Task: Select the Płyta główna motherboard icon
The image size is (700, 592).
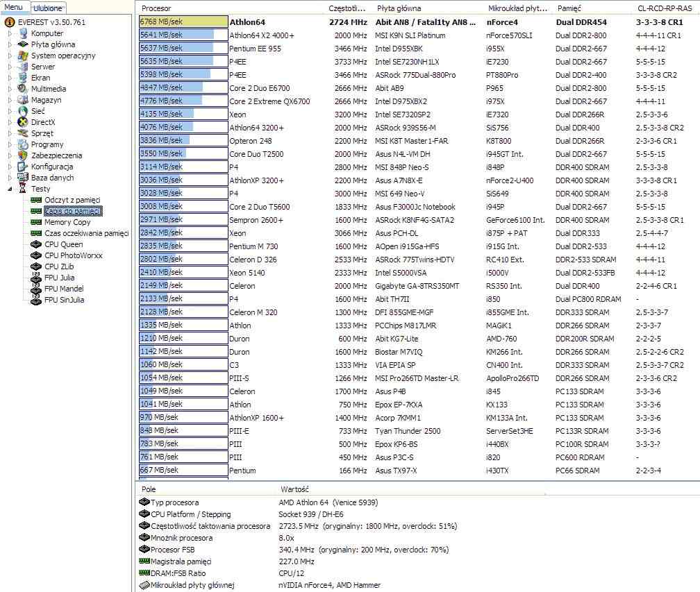Action: (23, 44)
